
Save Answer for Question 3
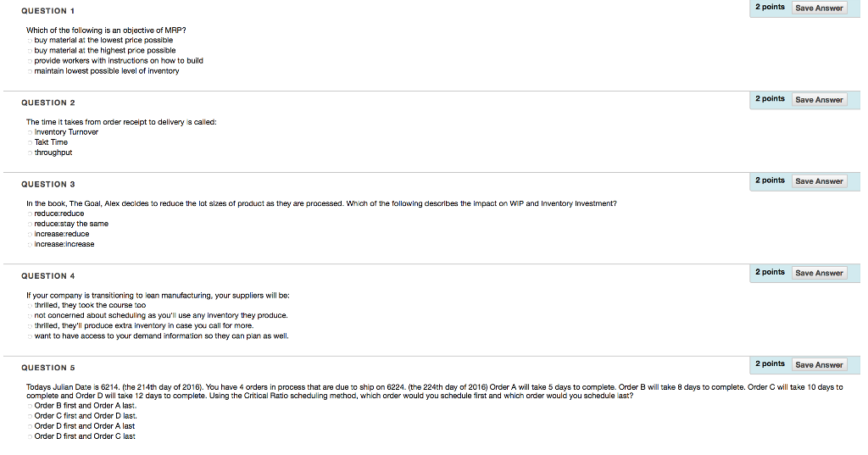[819, 181]
